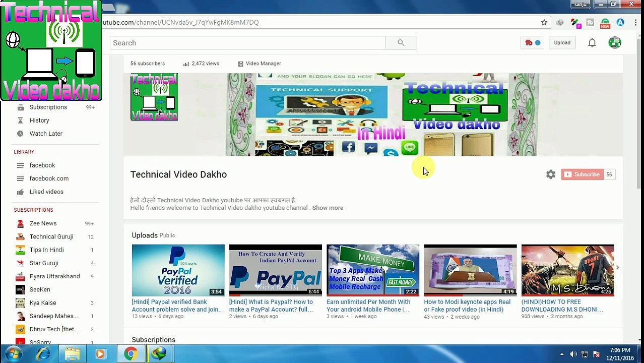This screenshot has height=363, width=644.
Task: Click the Subscriptions section heading below uploads
Action: tap(154, 340)
